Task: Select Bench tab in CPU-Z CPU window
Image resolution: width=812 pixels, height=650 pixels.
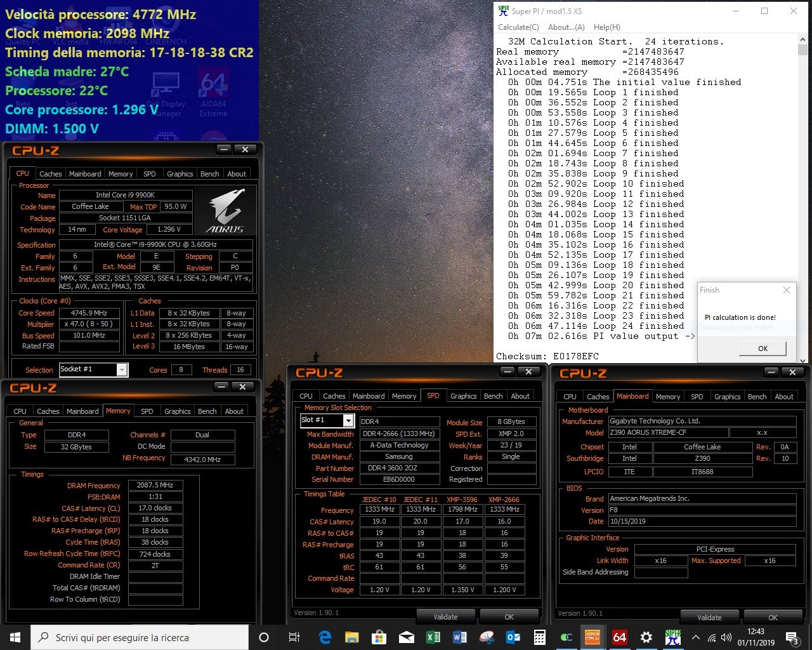Action: (210, 174)
